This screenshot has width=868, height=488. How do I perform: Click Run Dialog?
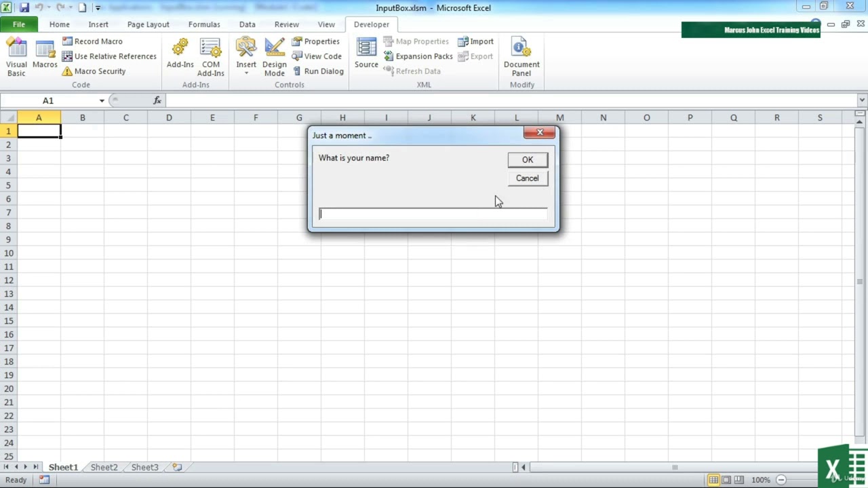[318, 71]
